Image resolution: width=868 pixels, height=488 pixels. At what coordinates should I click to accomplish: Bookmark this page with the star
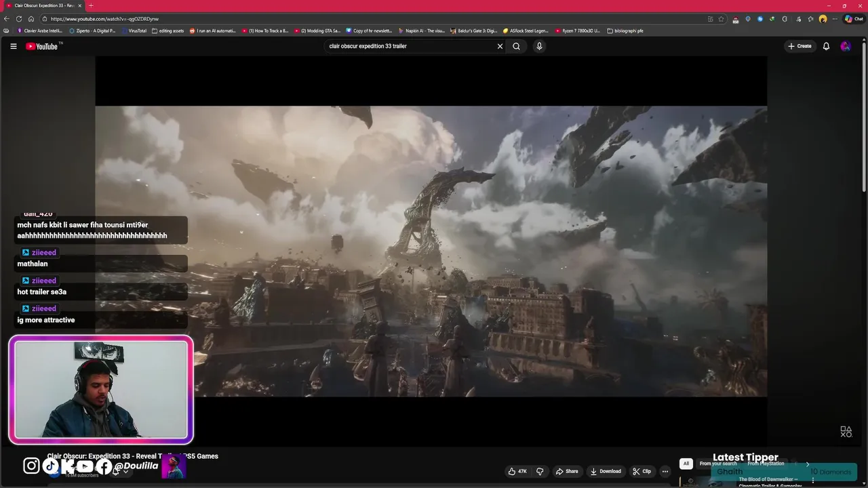tap(721, 19)
